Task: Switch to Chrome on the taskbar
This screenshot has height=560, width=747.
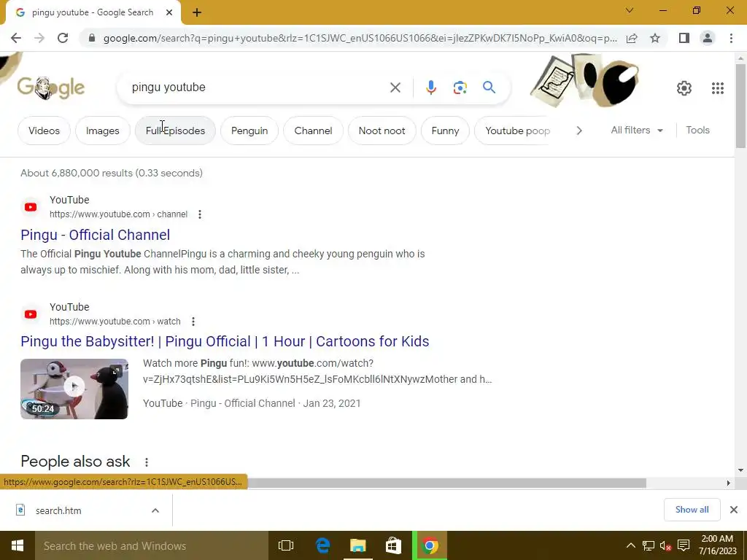Action: point(430,545)
